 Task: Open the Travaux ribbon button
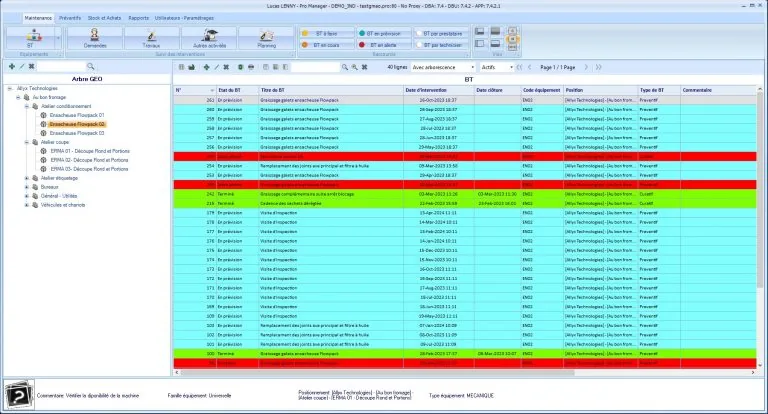coord(151,38)
